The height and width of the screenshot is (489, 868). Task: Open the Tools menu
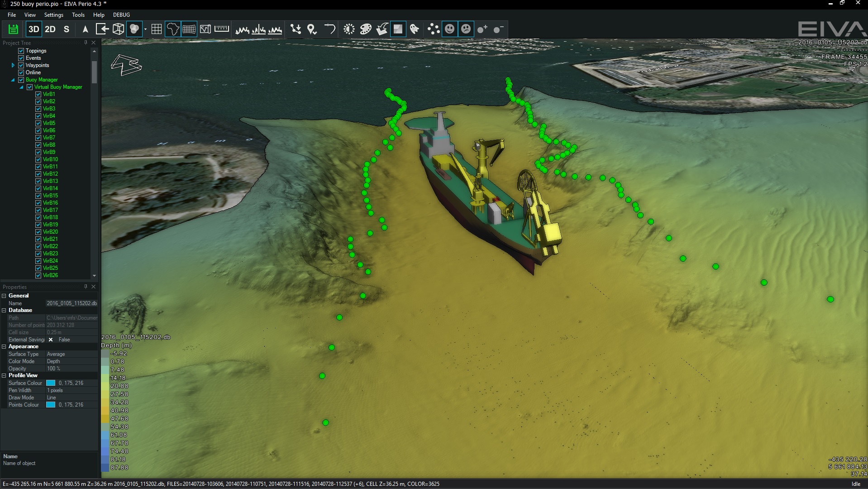78,15
